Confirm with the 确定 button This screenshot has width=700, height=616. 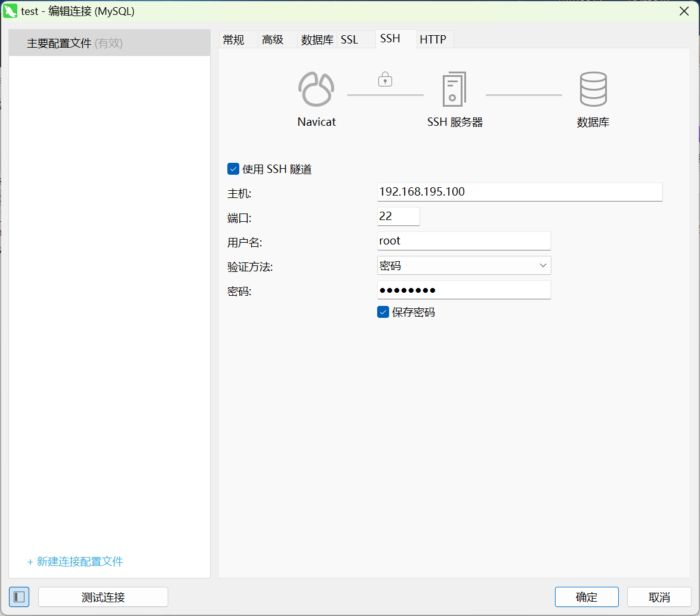pos(587,597)
